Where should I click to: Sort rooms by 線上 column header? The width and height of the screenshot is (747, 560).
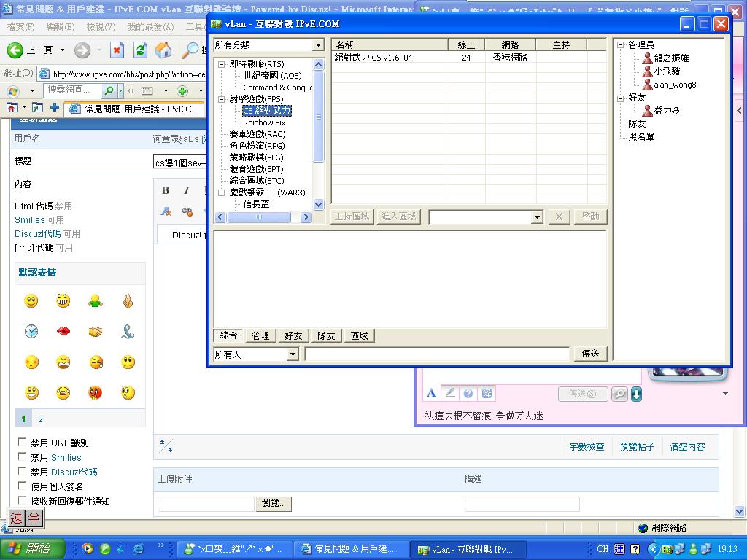point(466,44)
